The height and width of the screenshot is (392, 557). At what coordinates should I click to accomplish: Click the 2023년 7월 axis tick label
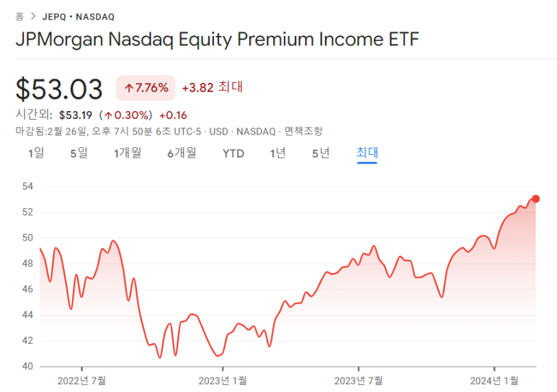(358, 381)
